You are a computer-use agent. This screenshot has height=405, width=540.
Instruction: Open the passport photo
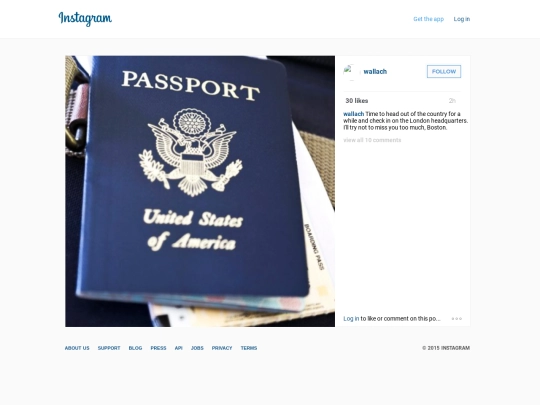click(x=200, y=191)
